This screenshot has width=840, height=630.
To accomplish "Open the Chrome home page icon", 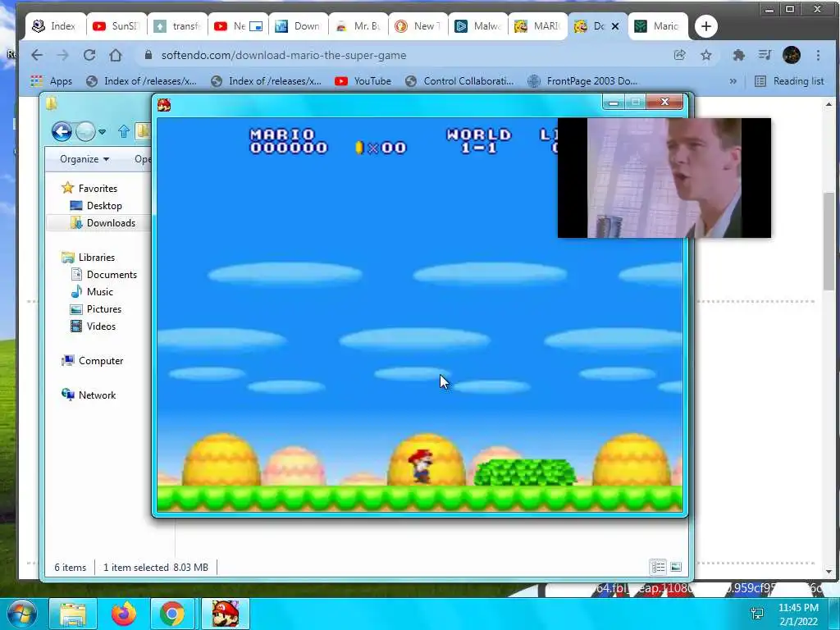I will coord(116,55).
